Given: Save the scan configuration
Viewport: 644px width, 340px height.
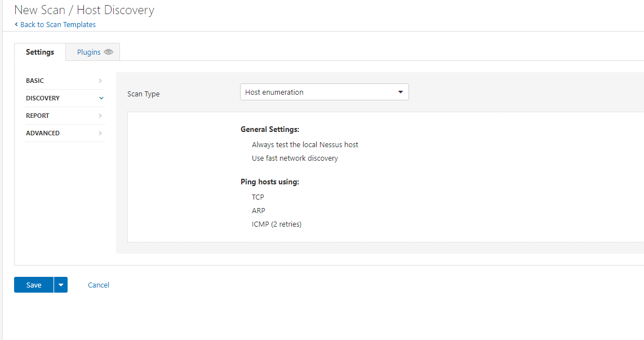Looking at the screenshot, I should [34, 285].
